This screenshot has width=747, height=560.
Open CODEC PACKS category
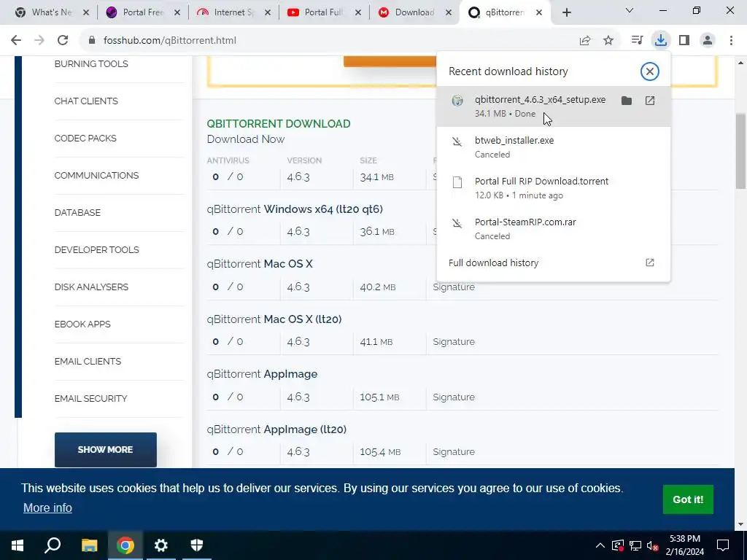85,138
